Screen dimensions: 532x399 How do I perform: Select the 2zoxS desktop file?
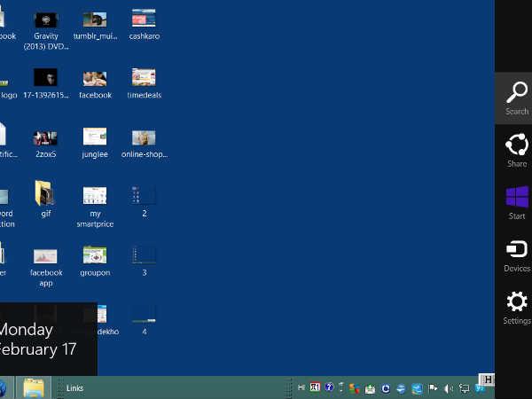click(x=46, y=143)
